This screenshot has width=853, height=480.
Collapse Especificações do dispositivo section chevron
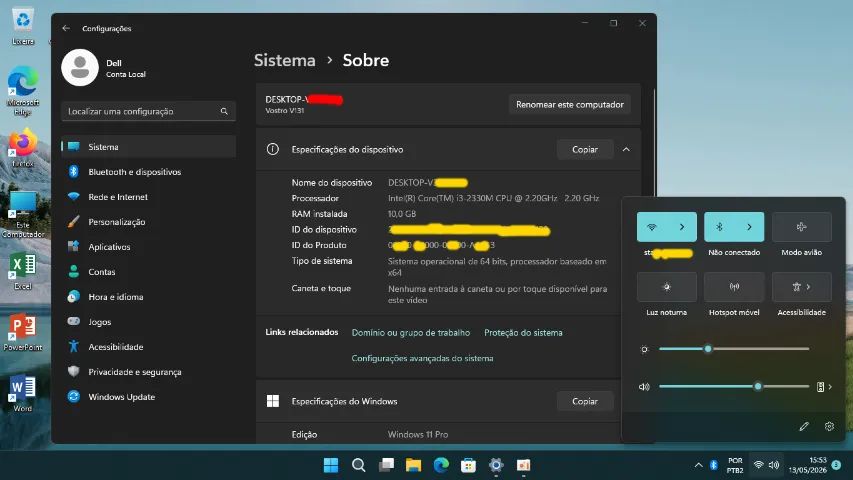[x=626, y=149]
